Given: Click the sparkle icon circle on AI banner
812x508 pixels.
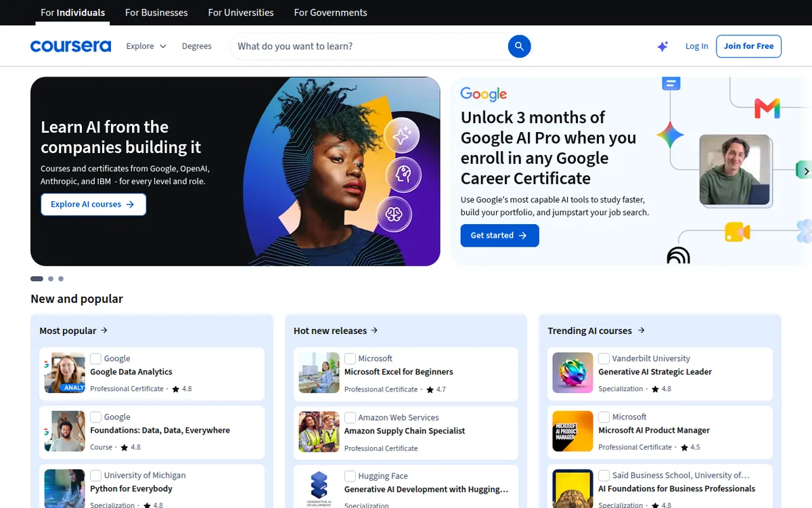Looking at the screenshot, I should click(x=402, y=136).
